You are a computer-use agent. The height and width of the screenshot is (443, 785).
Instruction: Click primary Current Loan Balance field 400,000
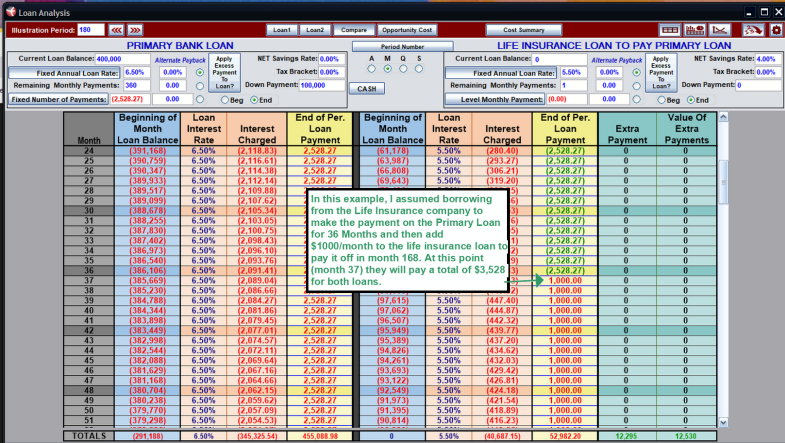[123, 59]
